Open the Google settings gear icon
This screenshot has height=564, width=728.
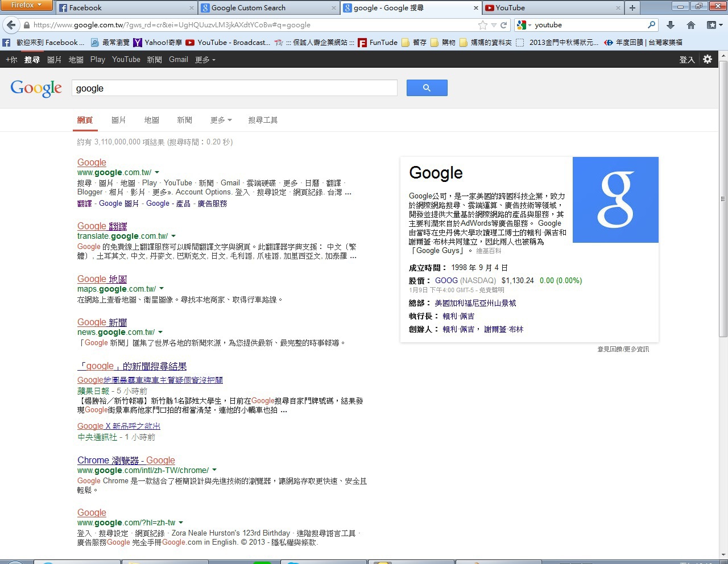coord(708,59)
